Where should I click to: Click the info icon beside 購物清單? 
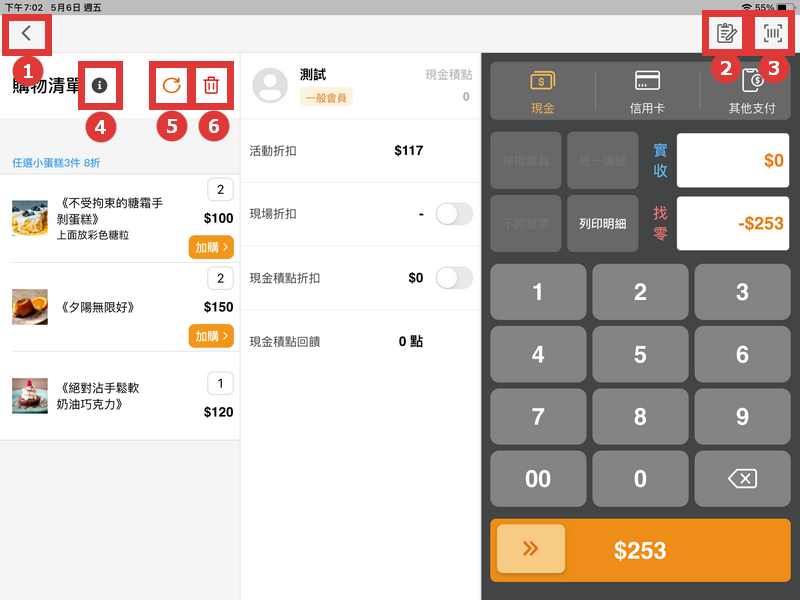coord(98,85)
